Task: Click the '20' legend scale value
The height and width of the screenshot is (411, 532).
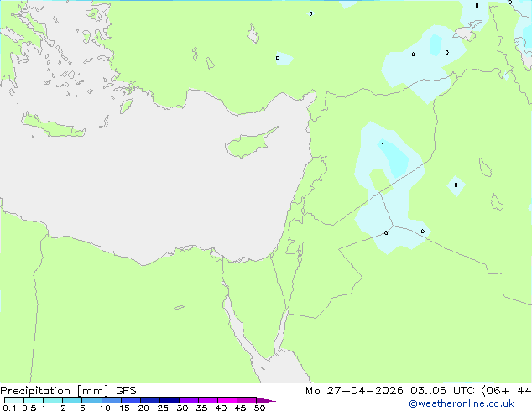Action: [143, 408]
